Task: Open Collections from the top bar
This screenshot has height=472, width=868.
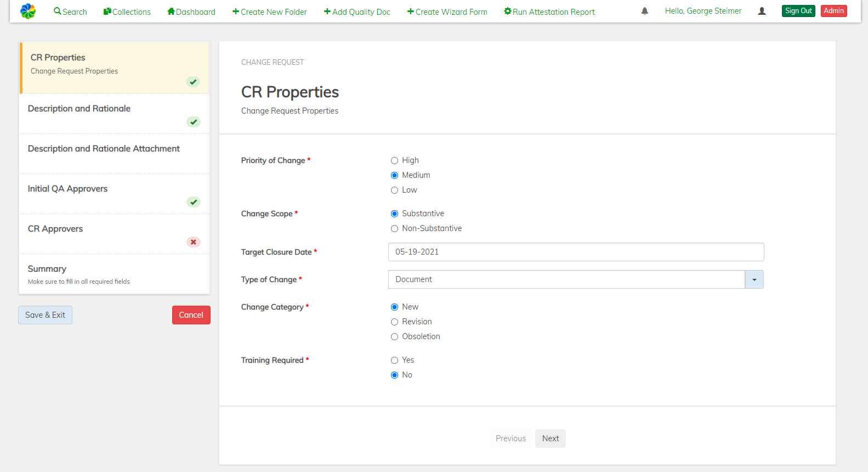Action: tap(127, 12)
